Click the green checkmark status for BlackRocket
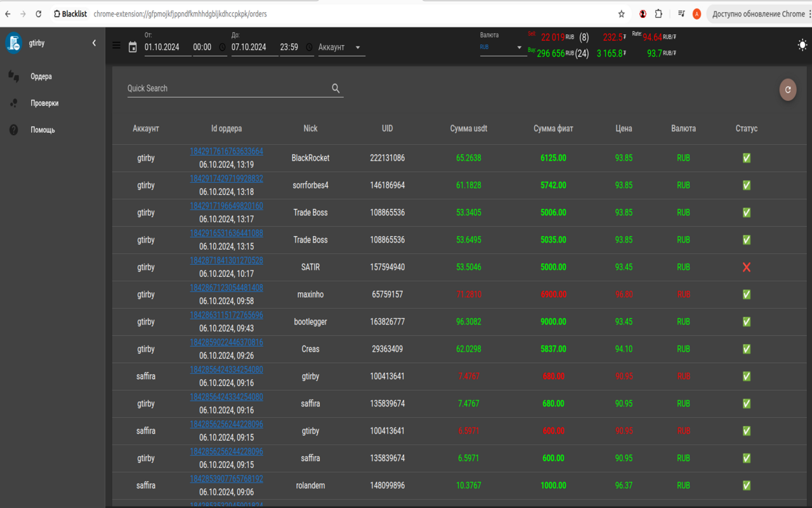 tap(746, 158)
